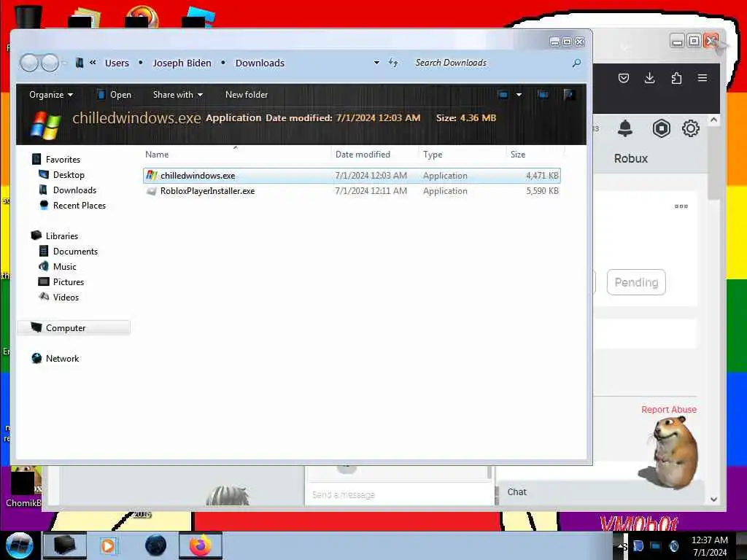Click the Explorer taskbar button

click(65, 545)
